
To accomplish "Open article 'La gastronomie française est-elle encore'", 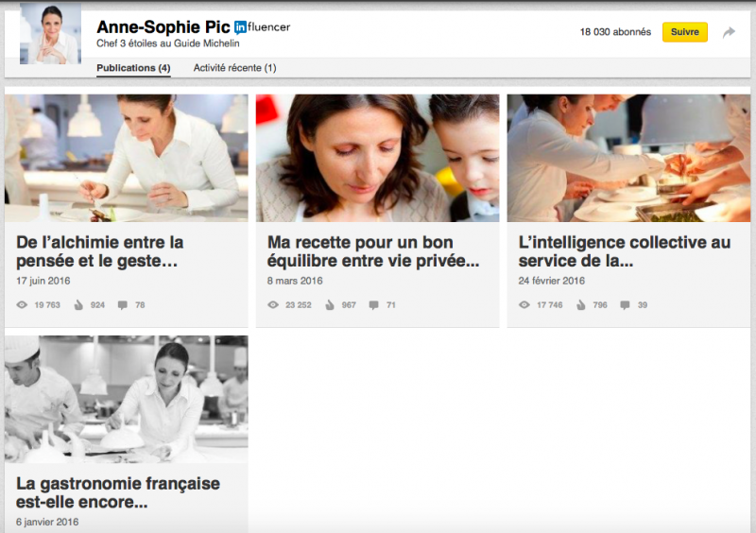I will (x=118, y=492).
